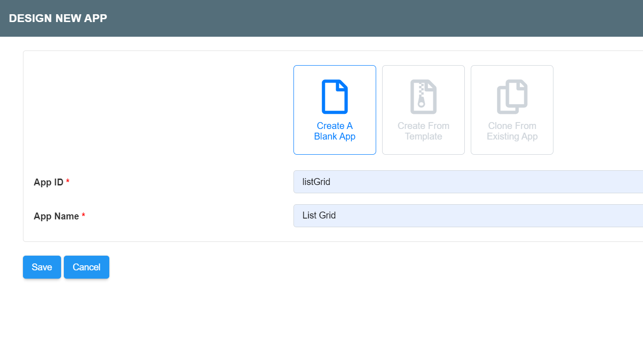The height and width of the screenshot is (364, 643).
Task: Pick the Clone From Existing App icon
Action: [512, 97]
